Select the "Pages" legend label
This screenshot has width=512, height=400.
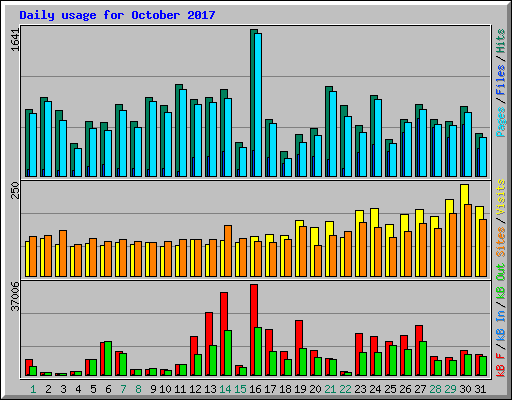(500, 122)
